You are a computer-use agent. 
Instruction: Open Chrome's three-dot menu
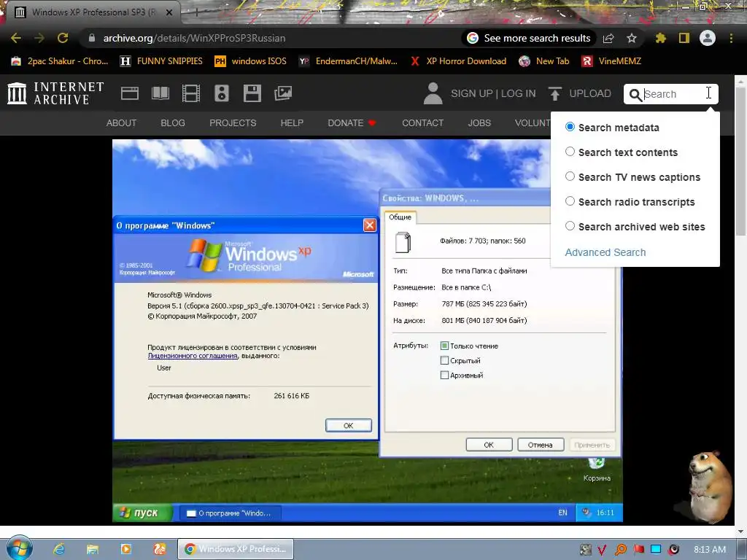[731, 38]
